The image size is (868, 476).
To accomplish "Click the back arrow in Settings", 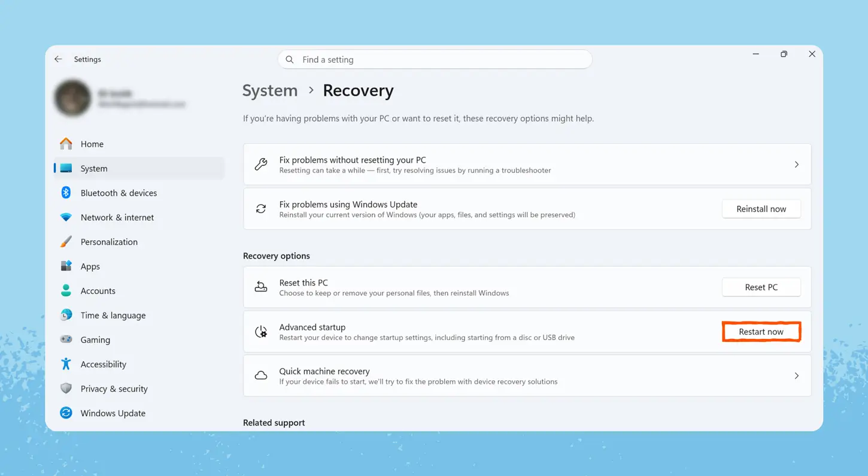I will click(x=58, y=59).
